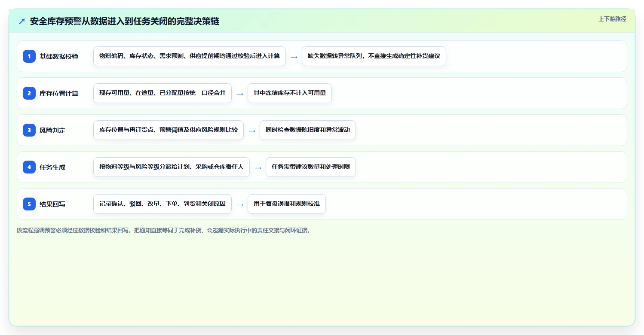Select step number 1 badge
Viewport: 644px width, 335px height.
click(29, 56)
